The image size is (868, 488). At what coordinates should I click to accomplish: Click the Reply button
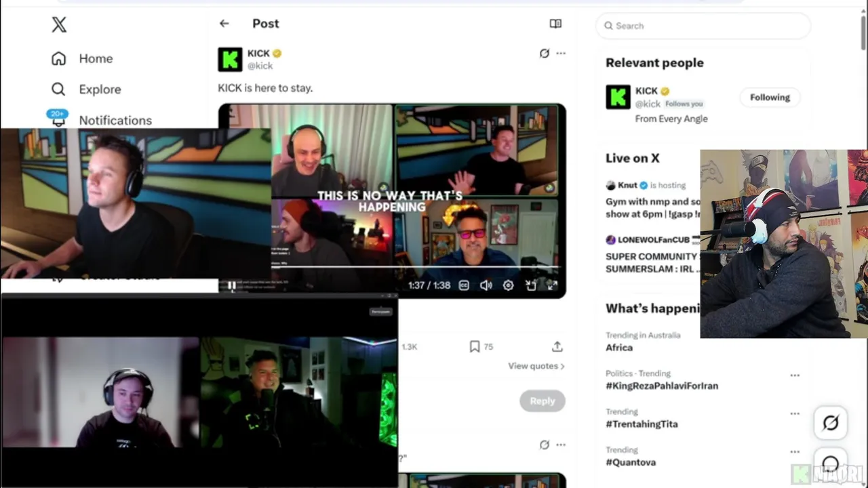542,401
